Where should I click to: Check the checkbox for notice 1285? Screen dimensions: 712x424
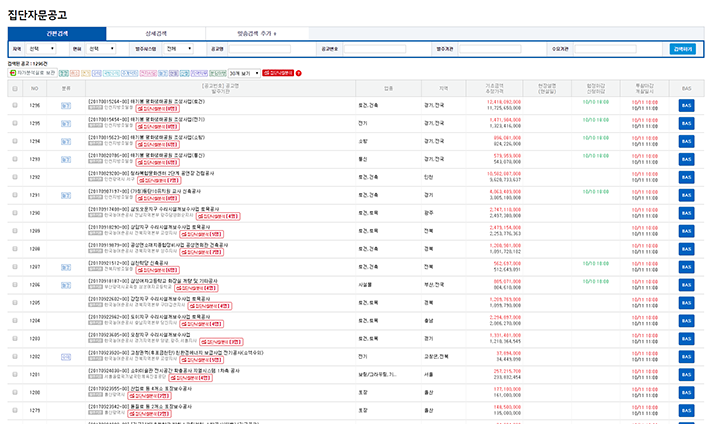pyautogui.click(x=15, y=302)
